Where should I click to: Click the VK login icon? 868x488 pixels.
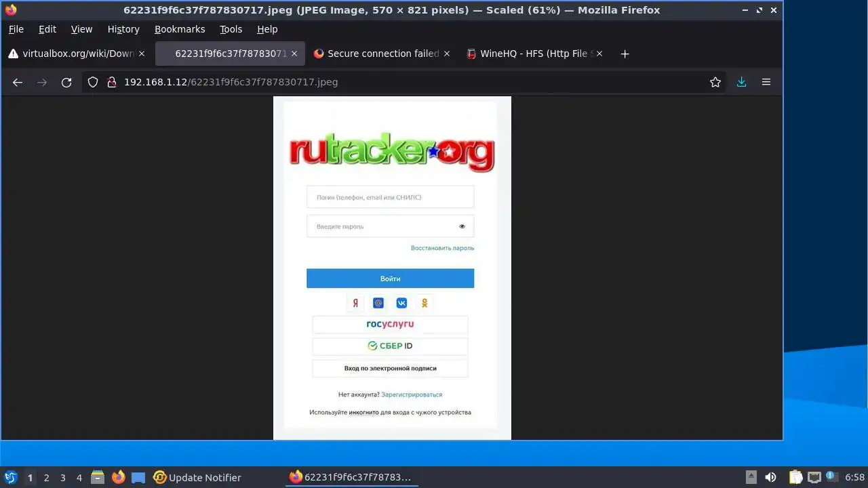coord(401,303)
